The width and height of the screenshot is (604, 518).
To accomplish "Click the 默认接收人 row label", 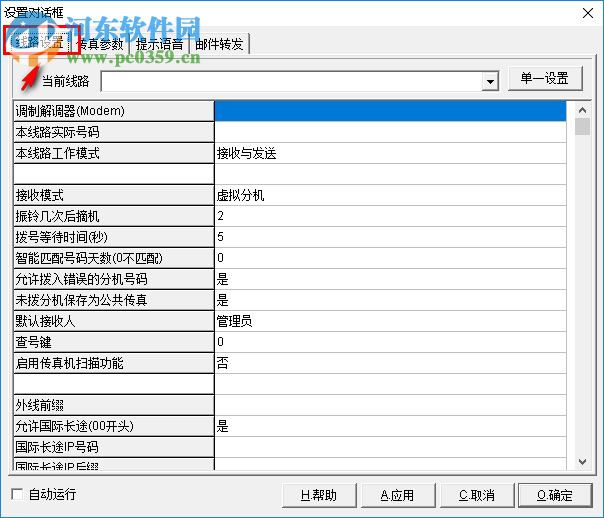I will tap(114, 321).
